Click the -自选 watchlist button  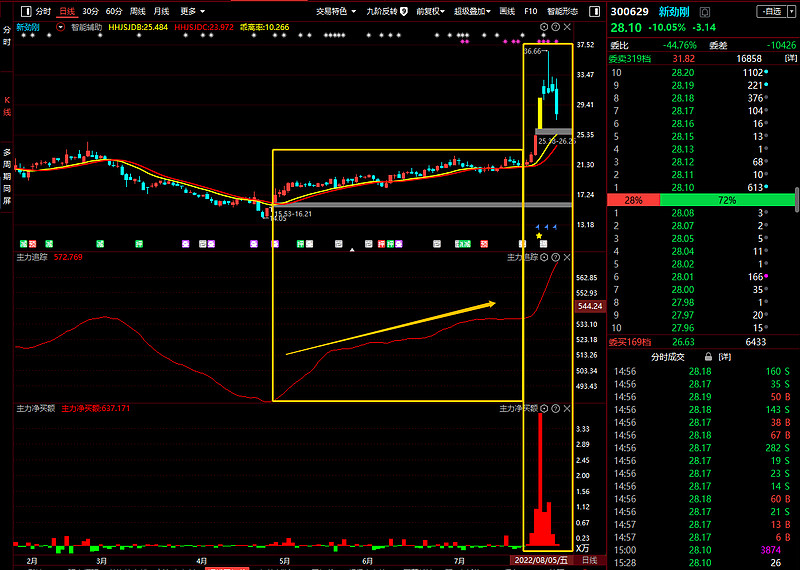[771, 11]
